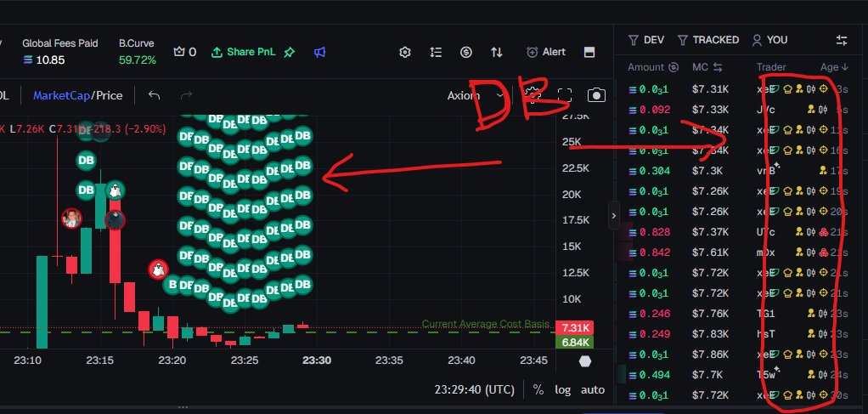868x414 pixels.
Task: Switch the chart to Price mode
Action: 110,95
